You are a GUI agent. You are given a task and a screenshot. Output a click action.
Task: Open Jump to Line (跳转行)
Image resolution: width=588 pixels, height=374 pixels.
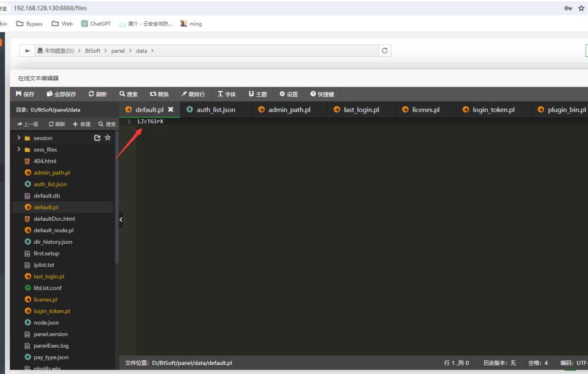193,94
